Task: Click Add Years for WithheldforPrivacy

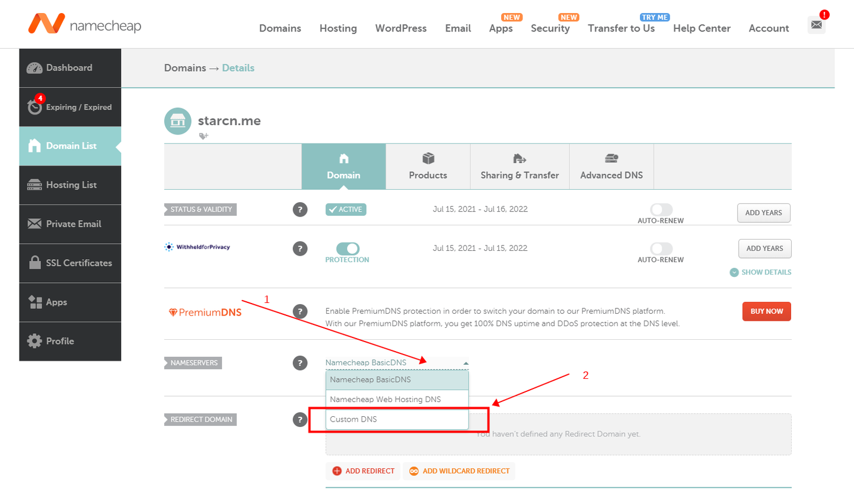Action: point(765,248)
